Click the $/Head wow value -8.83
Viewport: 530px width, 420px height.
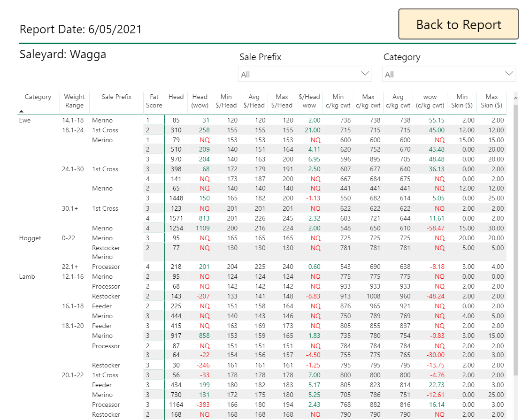(313, 296)
